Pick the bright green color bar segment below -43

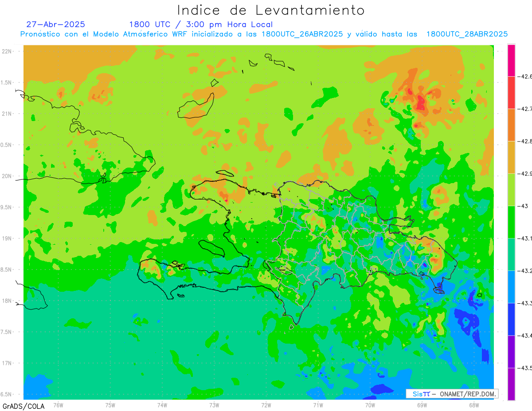tap(511, 222)
